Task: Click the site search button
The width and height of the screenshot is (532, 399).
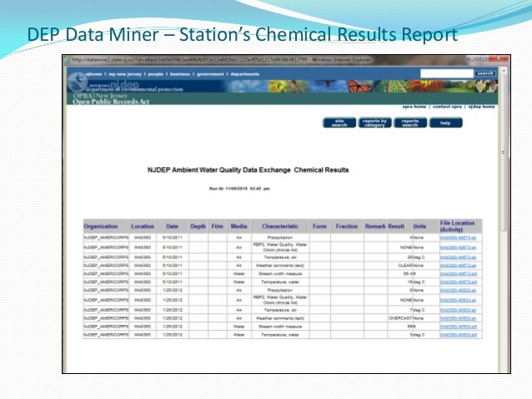Action: [x=339, y=122]
